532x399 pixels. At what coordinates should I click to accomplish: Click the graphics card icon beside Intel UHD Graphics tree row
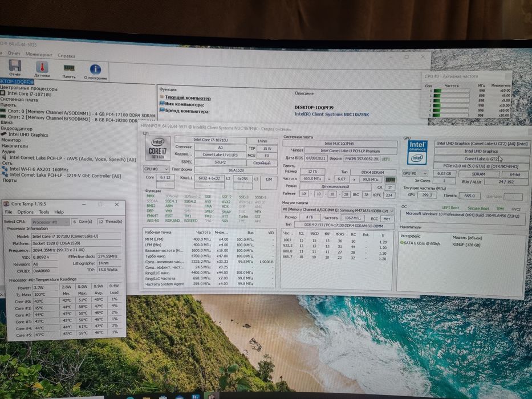point(4,134)
